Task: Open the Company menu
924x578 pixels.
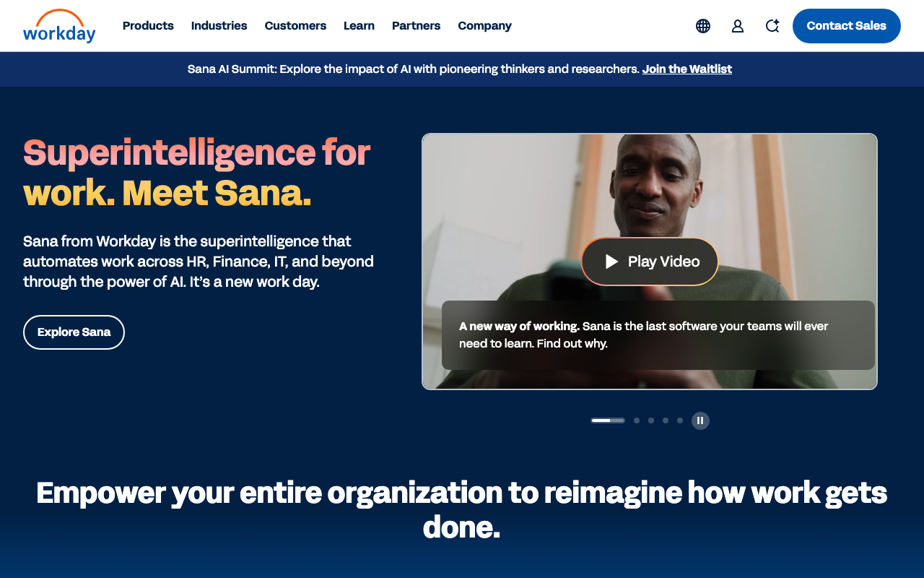Action: [x=485, y=26]
